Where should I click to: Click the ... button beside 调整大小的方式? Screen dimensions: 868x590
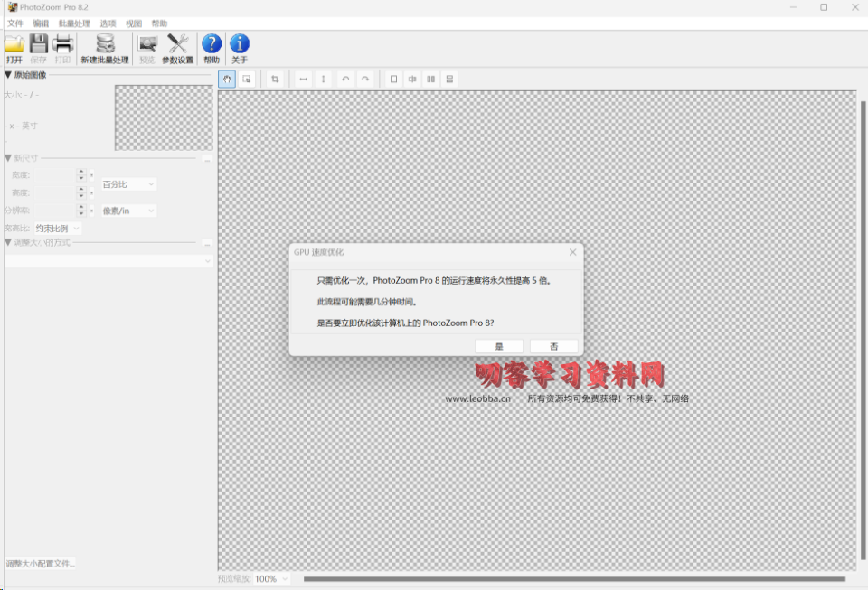coord(207,243)
